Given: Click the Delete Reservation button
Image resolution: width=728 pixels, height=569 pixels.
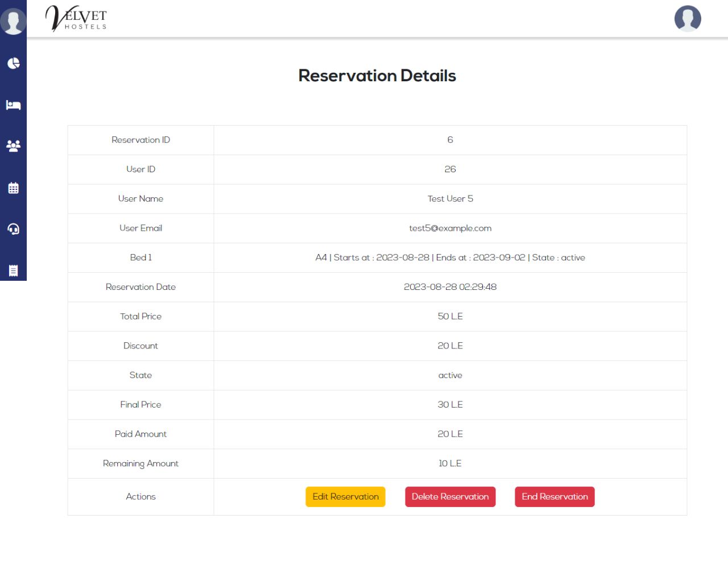Looking at the screenshot, I should (450, 497).
